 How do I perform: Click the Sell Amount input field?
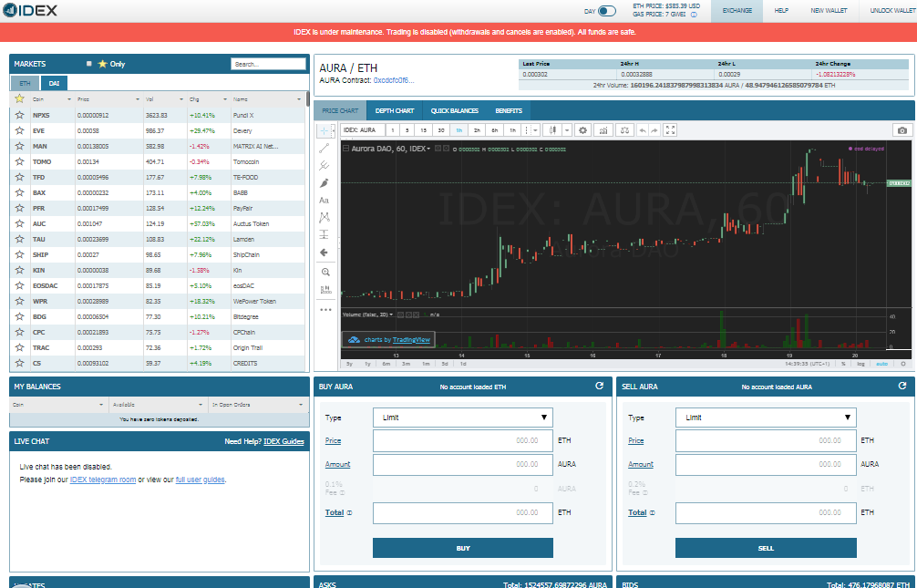766,464
